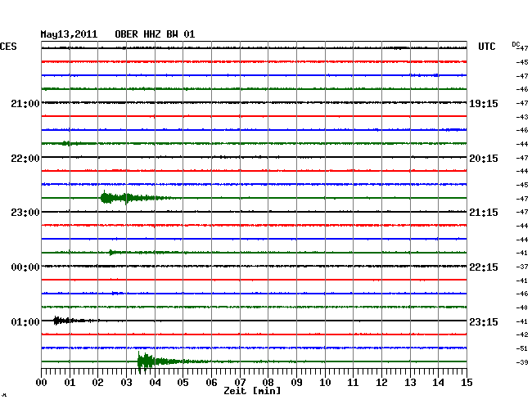Screen dimensions: 532x404
Task: Click minute label '06' on the time axis
Action: coord(211,383)
